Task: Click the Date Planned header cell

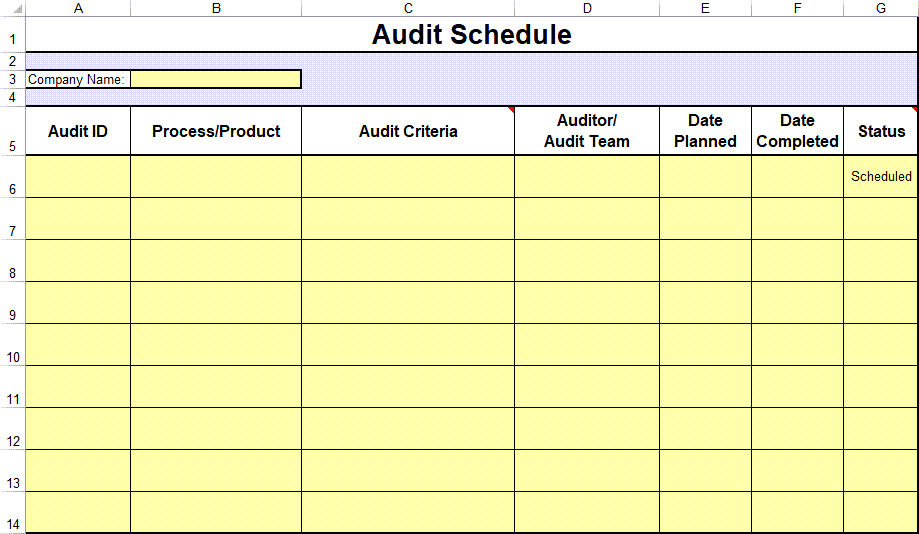Action: tap(705, 131)
